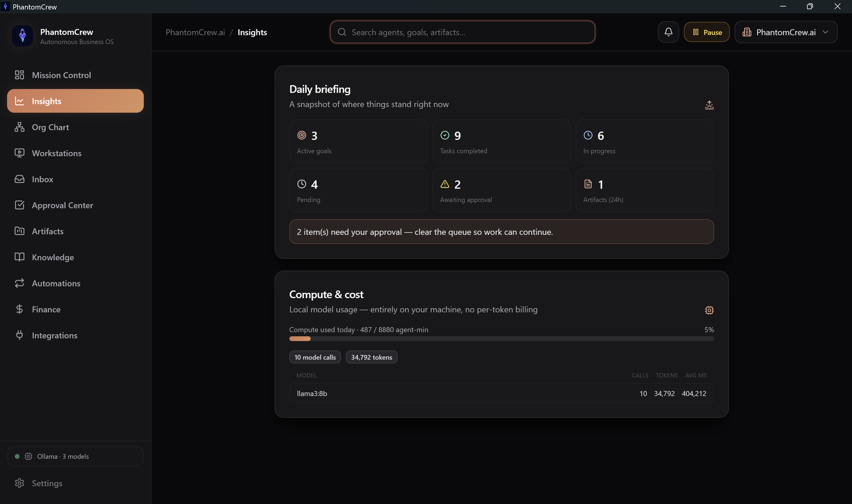Click the PhantomCrew.ai breadcrumb link
This screenshot has height=504, width=852.
click(195, 32)
